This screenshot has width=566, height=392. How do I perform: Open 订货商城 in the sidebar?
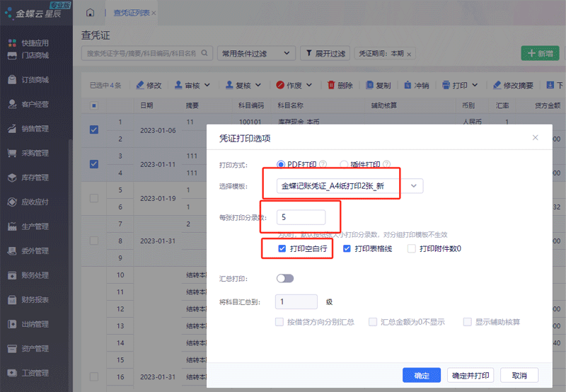tap(28, 80)
